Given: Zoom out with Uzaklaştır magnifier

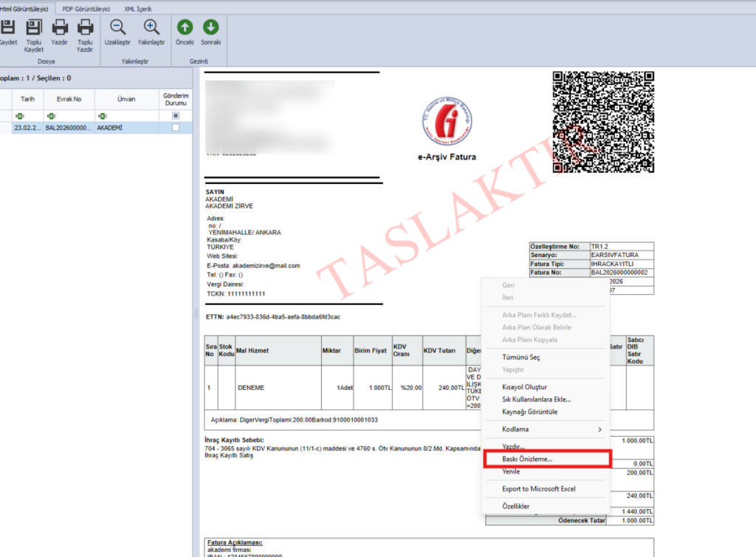Looking at the screenshot, I should [x=117, y=27].
